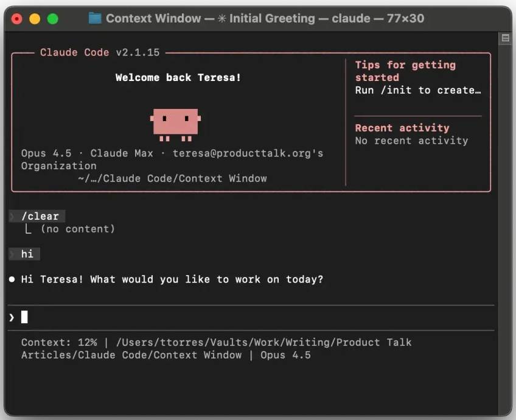Image resolution: width=516 pixels, height=420 pixels.
Task: Click the "No recent activity" text
Action: (412, 141)
